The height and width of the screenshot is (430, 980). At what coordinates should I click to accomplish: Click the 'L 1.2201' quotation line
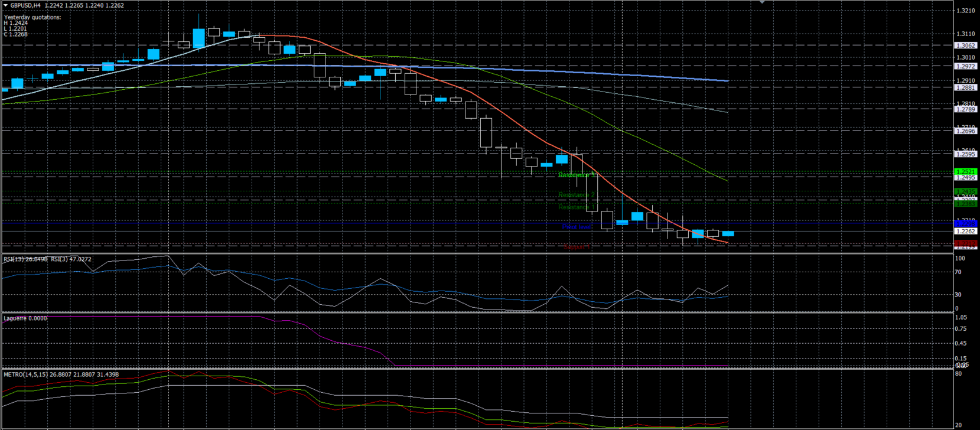(x=16, y=28)
